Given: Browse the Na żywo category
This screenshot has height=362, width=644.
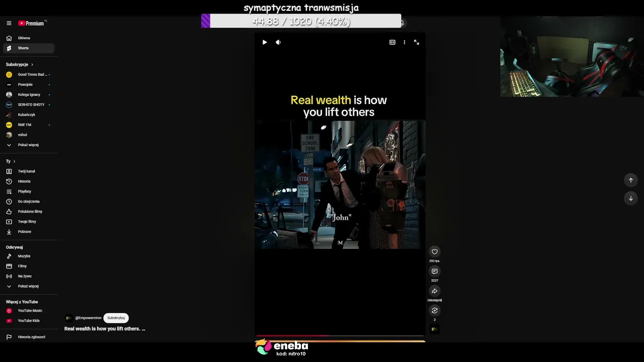Looking at the screenshot, I should [29, 277].
